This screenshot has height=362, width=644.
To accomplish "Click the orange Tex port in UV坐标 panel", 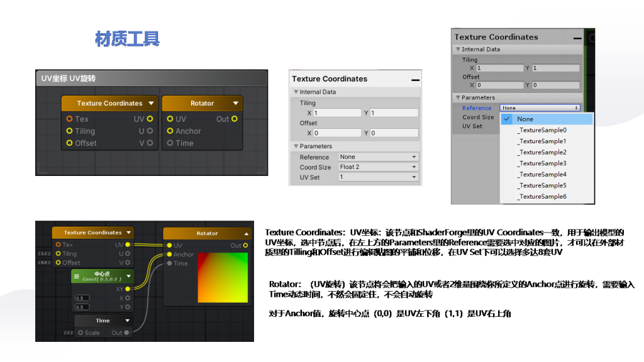I will (x=69, y=119).
